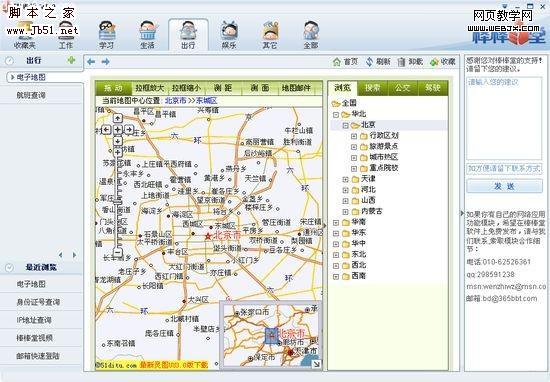Collapse the 北京 tree node
This screenshot has width=550, height=382.
coord(346,125)
